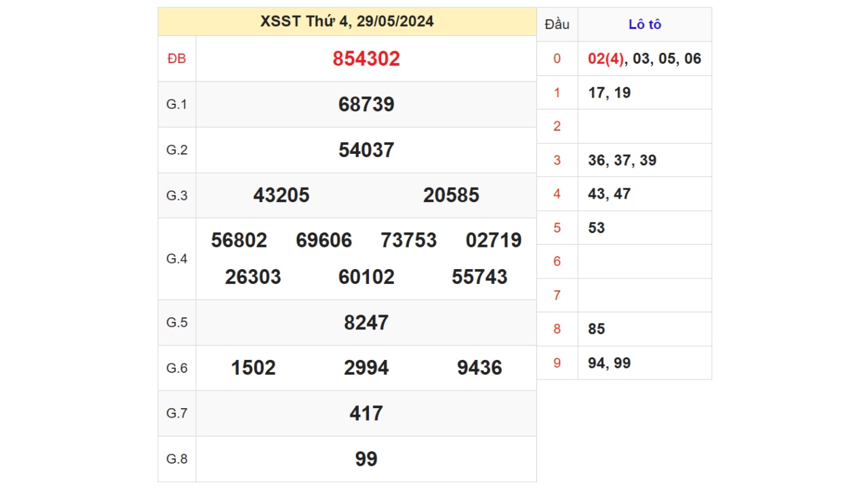Select G.3 number 20585
The height and width of the screenshot is (488, 868).
tap(451, 195)
